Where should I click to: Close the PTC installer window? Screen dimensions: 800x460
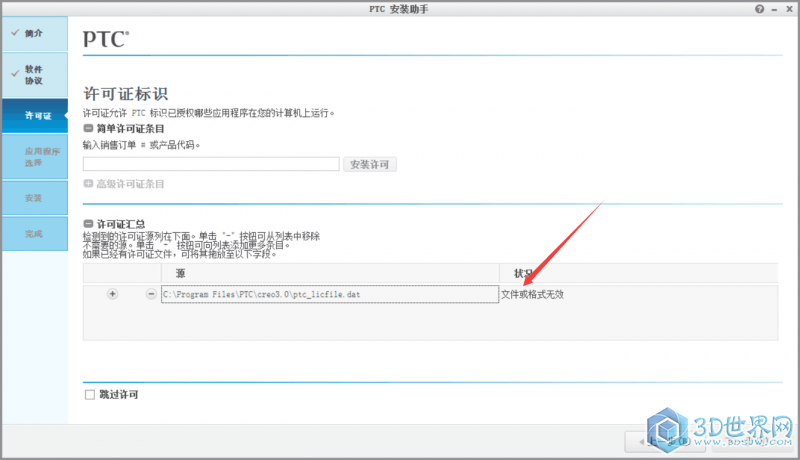(789, 9)
